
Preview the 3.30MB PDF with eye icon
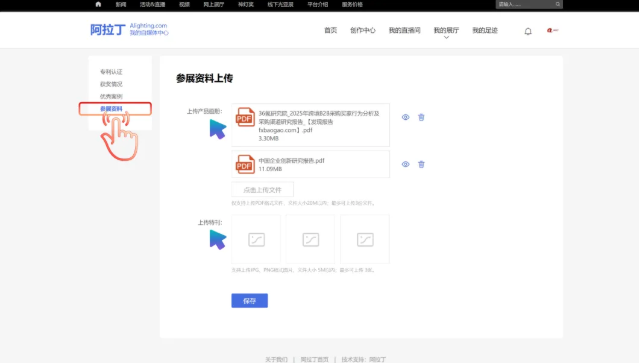405,117
